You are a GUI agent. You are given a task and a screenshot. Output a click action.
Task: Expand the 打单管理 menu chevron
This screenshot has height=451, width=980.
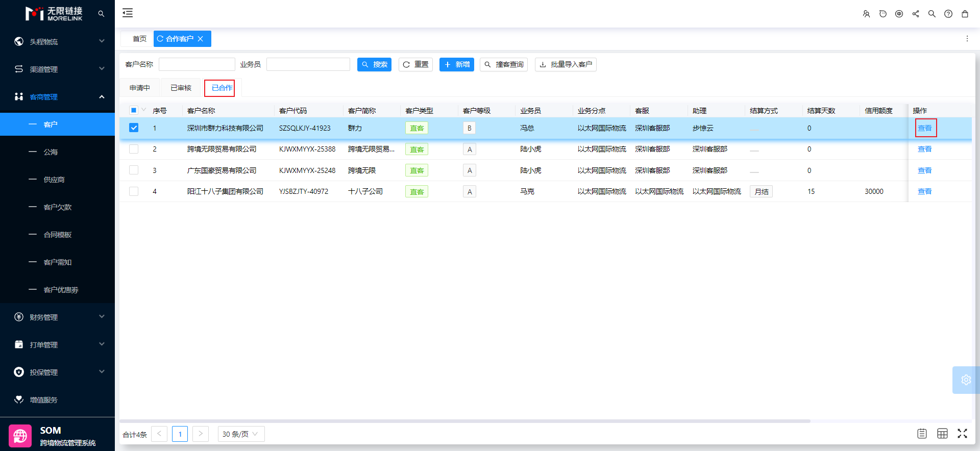tap(102, 344)
